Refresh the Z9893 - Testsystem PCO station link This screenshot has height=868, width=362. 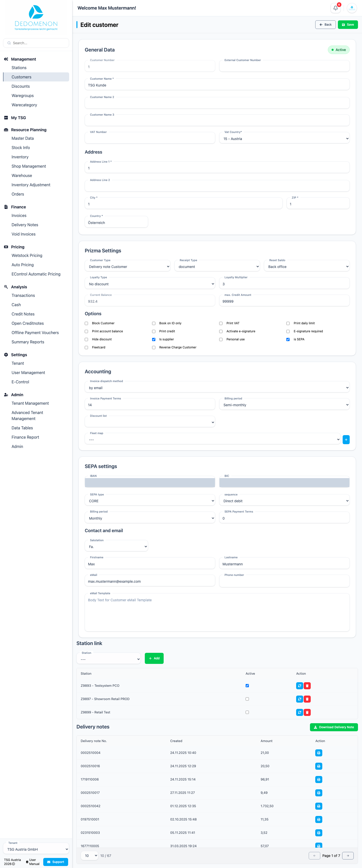click(x=299, y=686)
